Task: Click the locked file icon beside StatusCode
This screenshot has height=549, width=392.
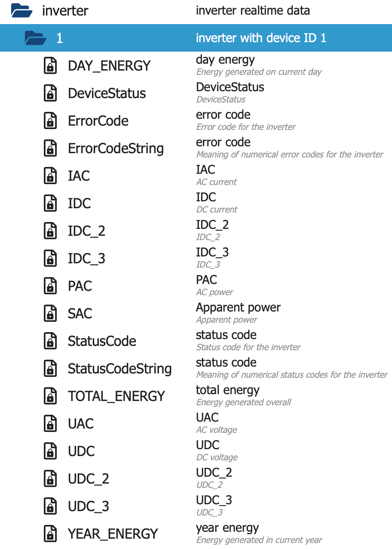Action: tap(50, 341)
